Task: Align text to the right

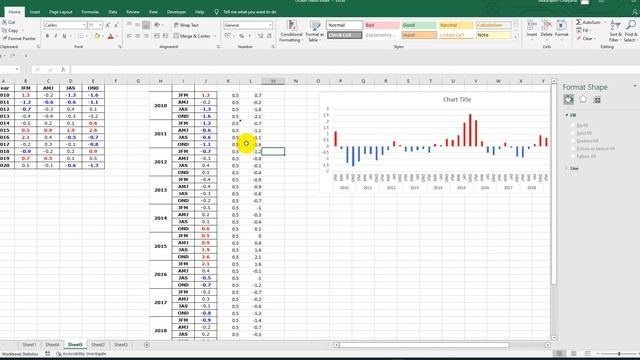Action: tap(146, 36)
